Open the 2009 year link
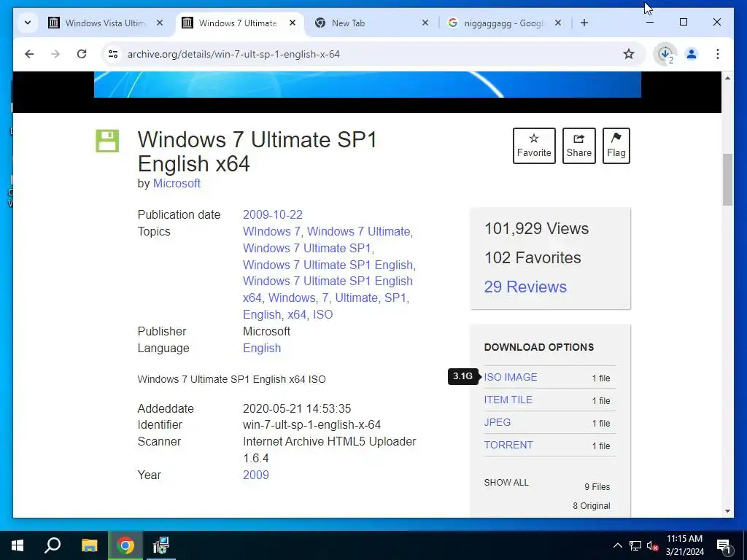747x560 pixels. [x=256, y=475]
